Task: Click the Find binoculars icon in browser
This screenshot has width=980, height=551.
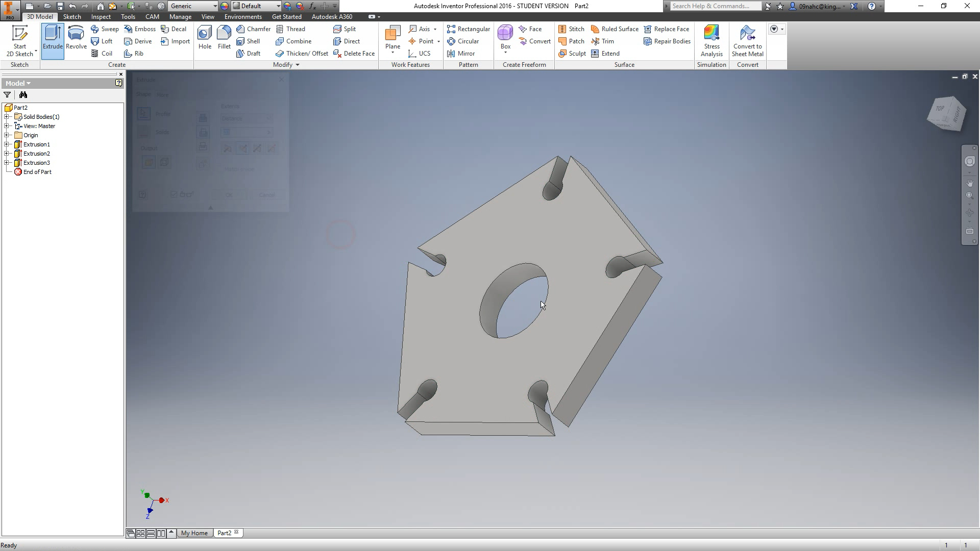Action: [x=23, y=95]
